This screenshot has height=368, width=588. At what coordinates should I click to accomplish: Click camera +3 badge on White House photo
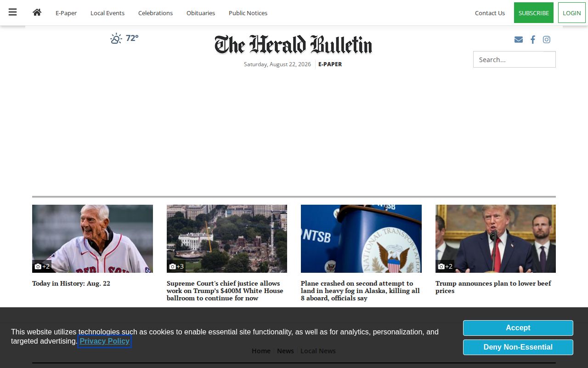coord(176,266)
